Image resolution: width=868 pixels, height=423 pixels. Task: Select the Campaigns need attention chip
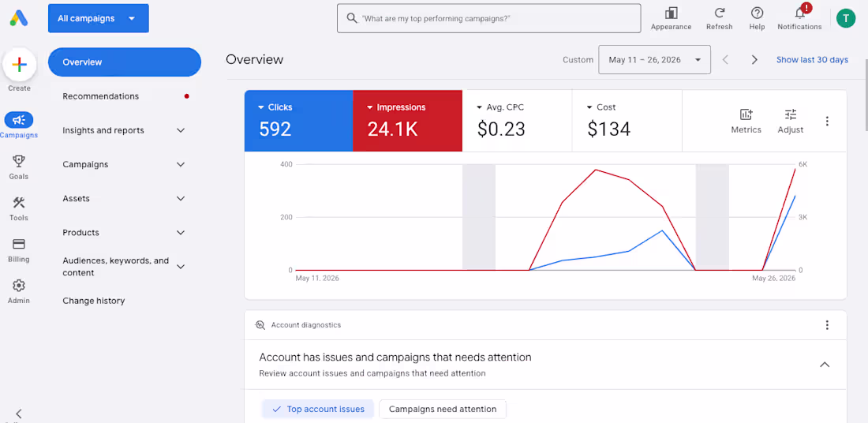tap(443, 409)
